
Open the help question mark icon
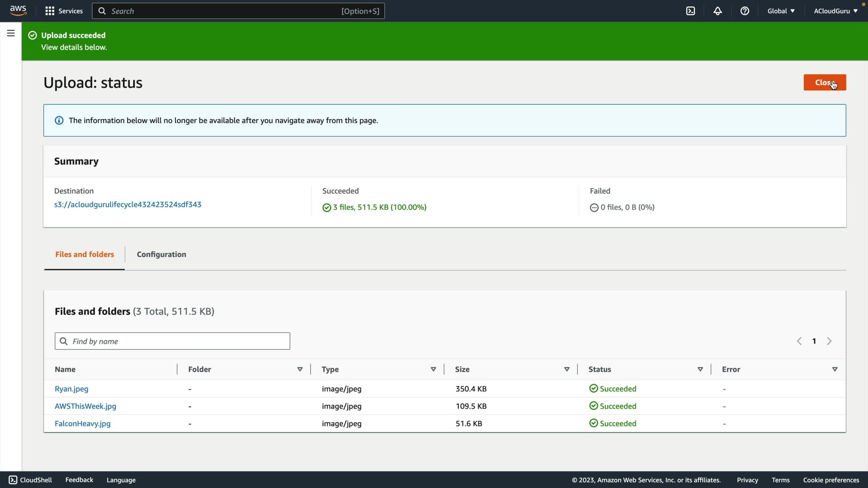[745, 11]
